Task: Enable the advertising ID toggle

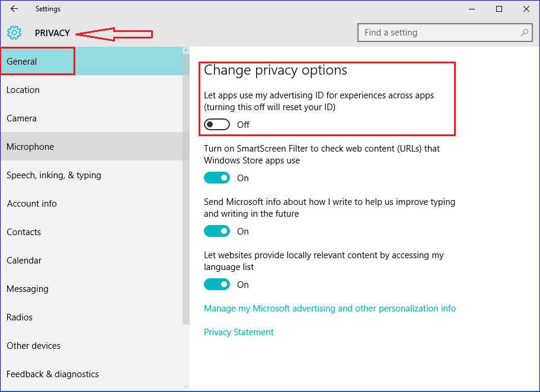Action: pos(217,124)
